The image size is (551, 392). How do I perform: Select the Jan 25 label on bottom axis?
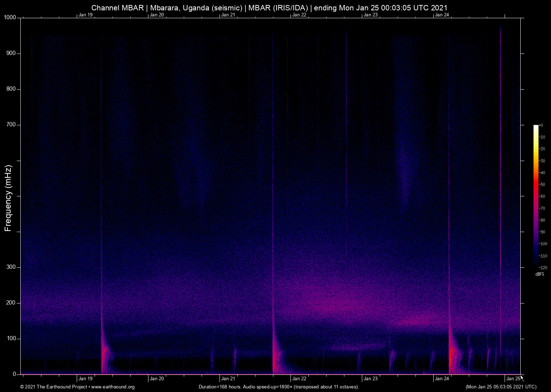coord(513,378)
